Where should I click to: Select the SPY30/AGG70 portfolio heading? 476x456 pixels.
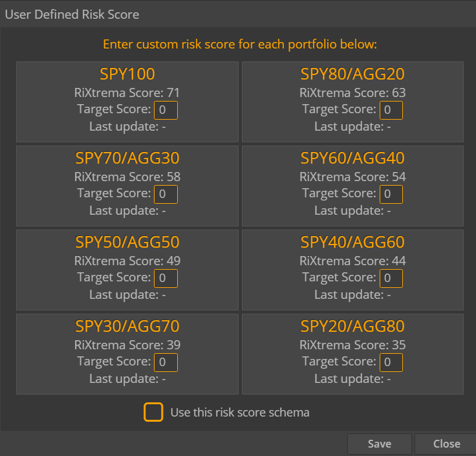point(127,326)
